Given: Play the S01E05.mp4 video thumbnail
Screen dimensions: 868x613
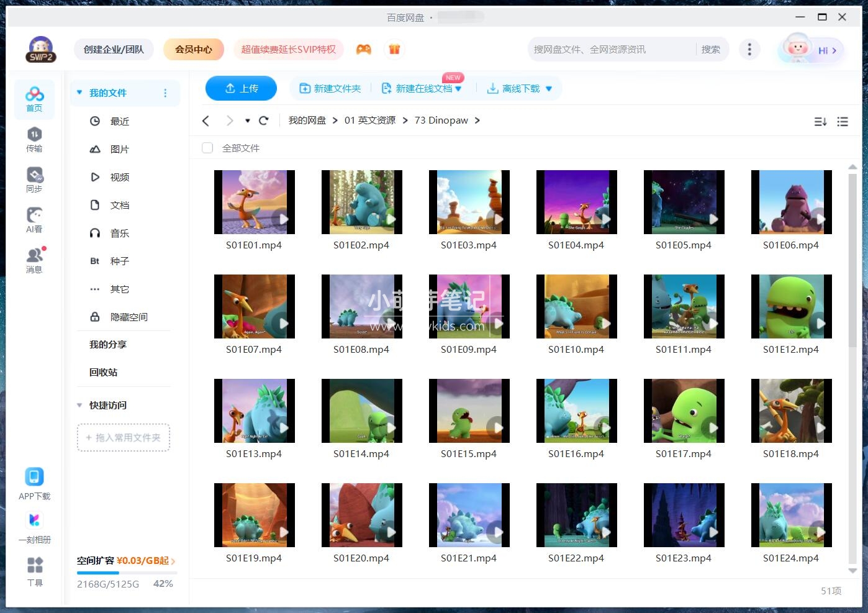Looking at the screenshot, I should click(x=683, y=202).
